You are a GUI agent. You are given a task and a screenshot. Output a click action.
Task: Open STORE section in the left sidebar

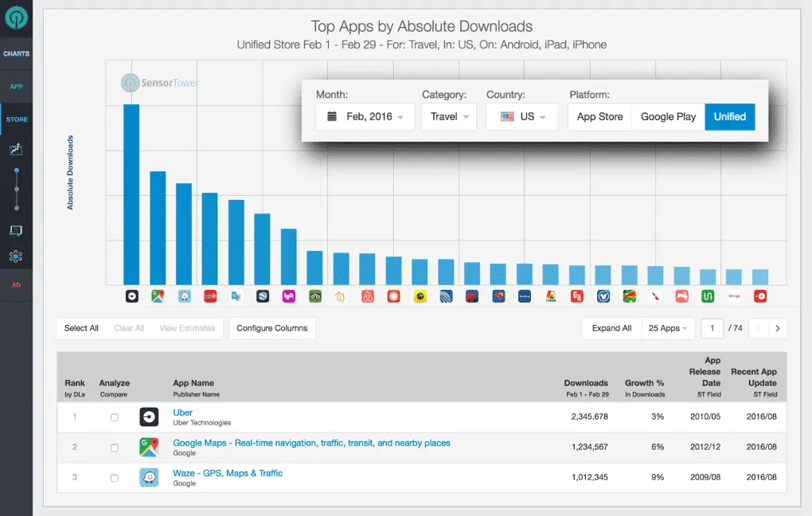(x=17, y=119)
